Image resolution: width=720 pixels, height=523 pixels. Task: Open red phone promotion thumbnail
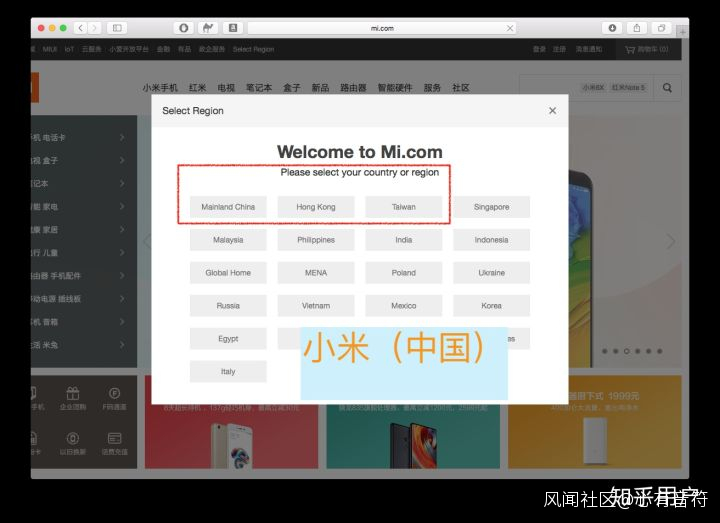click(231, 436)
